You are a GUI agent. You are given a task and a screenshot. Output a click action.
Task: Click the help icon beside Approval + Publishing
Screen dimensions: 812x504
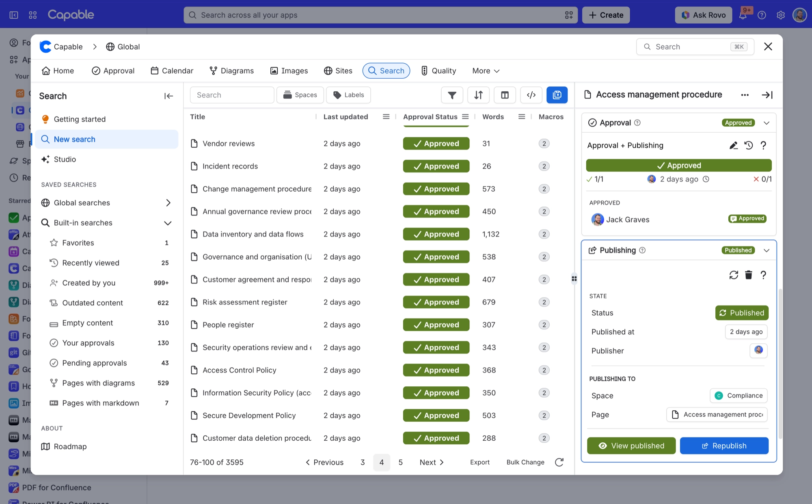pos(763,145)
